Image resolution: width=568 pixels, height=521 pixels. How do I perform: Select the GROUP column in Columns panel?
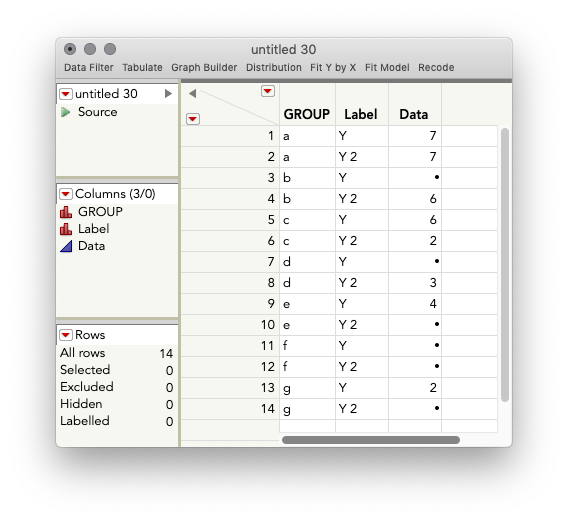[x=100, y=212]
